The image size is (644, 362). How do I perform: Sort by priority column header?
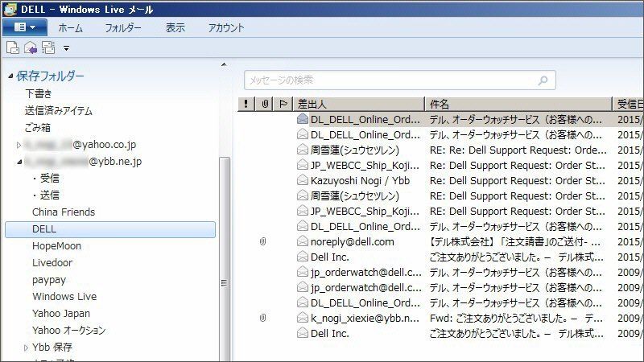pos(246,104)
